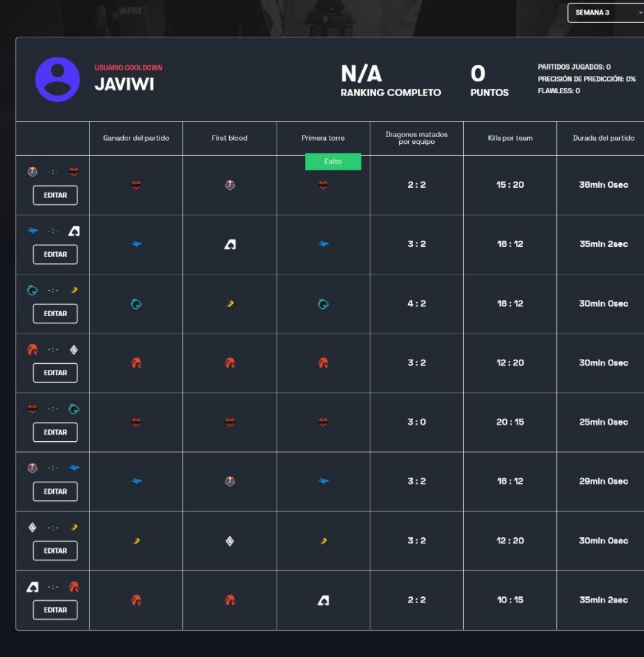
Task: Click blue bird logo in sixth match header
Action: (x=74, y=468)
